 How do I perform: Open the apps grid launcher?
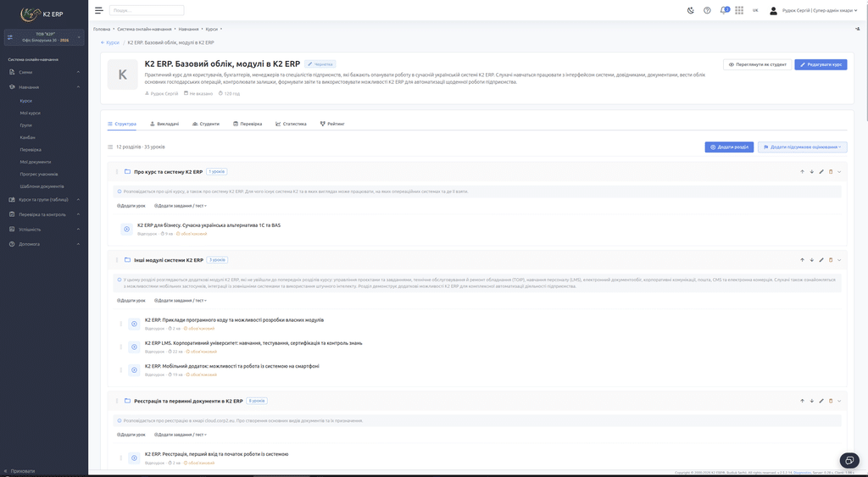tap(739, 10)
